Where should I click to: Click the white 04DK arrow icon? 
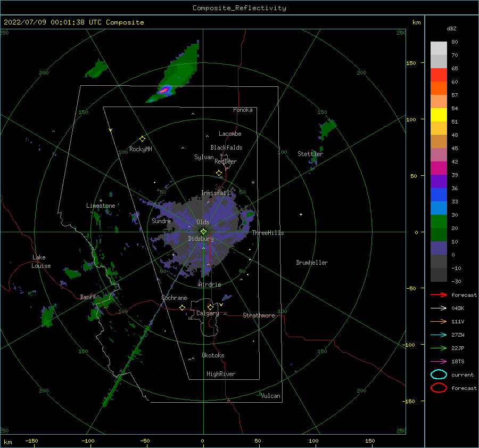tap(439, 308)
